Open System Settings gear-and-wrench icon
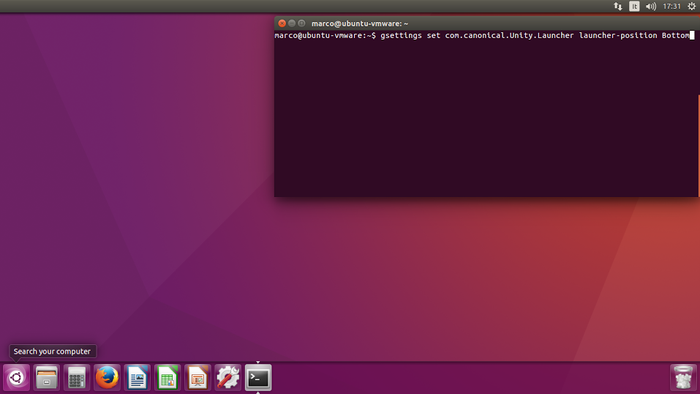The width and height of the screenshot is (700, 394). (228, 377)
